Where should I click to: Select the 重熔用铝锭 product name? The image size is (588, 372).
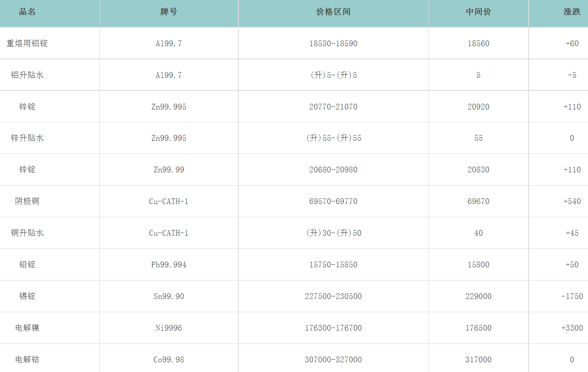click(x=27, y=44)
